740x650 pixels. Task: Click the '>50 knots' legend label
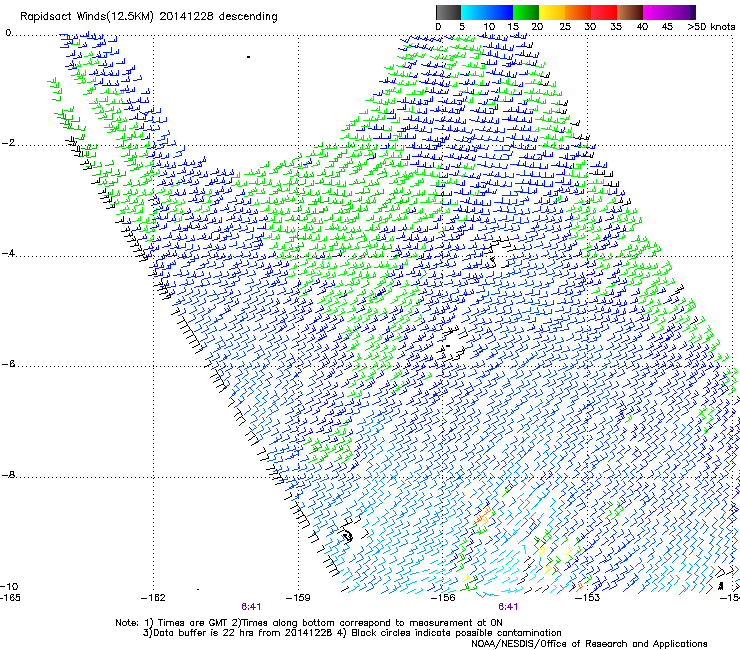(x=711, y=27)
